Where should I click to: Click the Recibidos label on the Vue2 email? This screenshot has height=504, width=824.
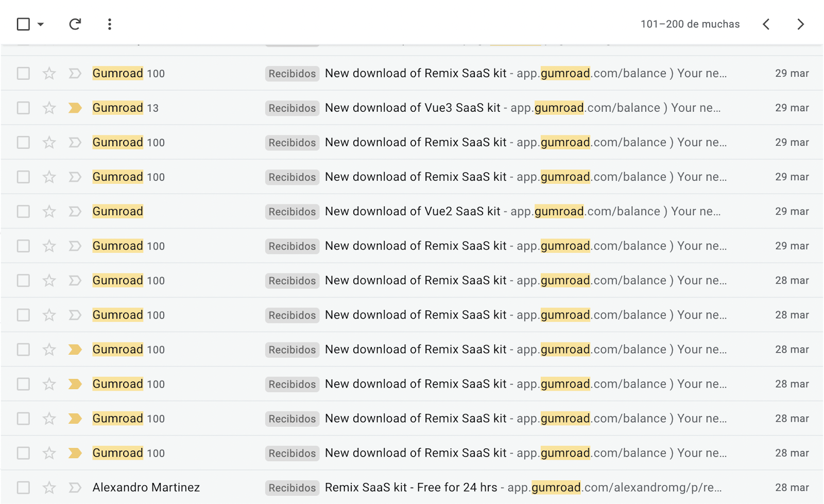(292, 212)
